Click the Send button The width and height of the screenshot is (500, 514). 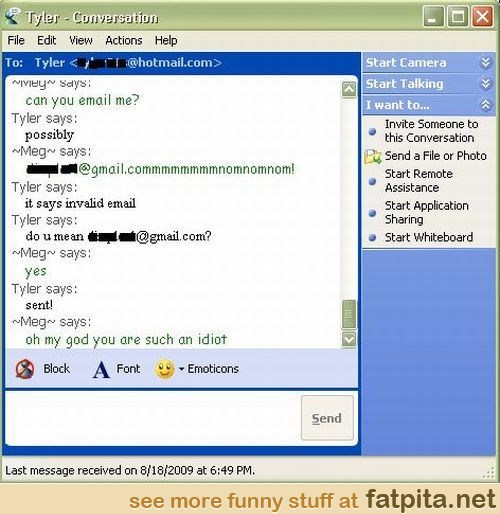(327, 418)
